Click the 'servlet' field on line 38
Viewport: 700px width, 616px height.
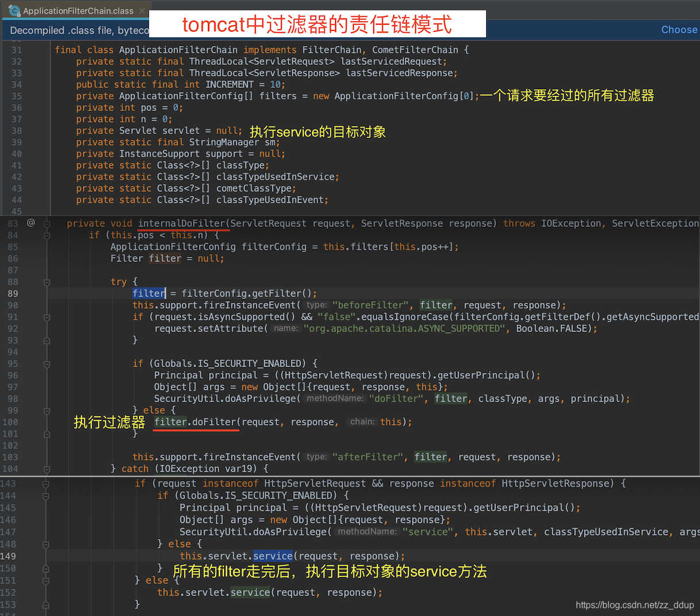(181, 130)
